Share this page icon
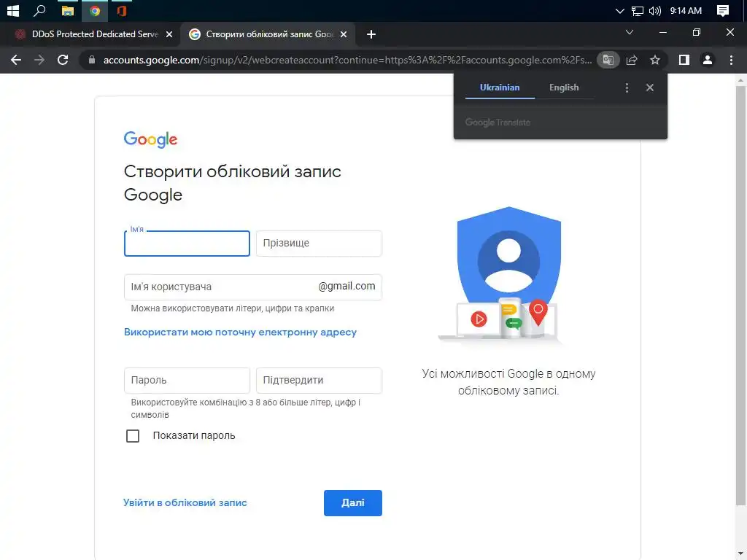The image size is (747, 560). (632, 60)
